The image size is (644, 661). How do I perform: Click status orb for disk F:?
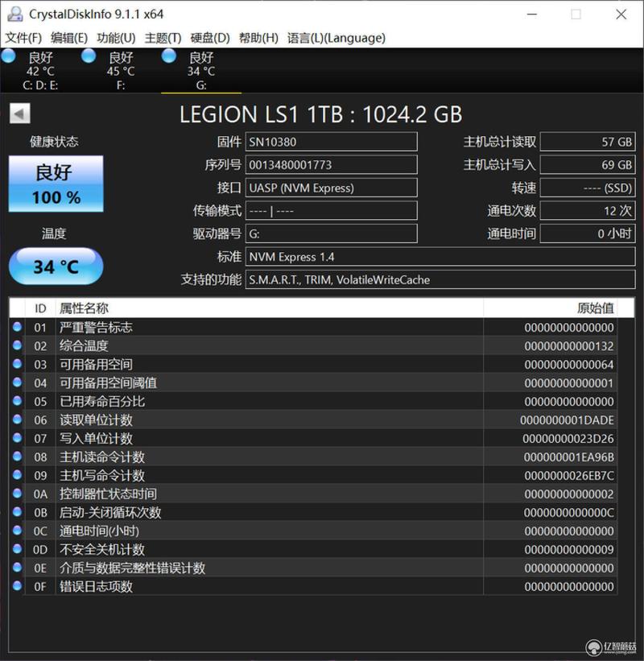point(89,56)
